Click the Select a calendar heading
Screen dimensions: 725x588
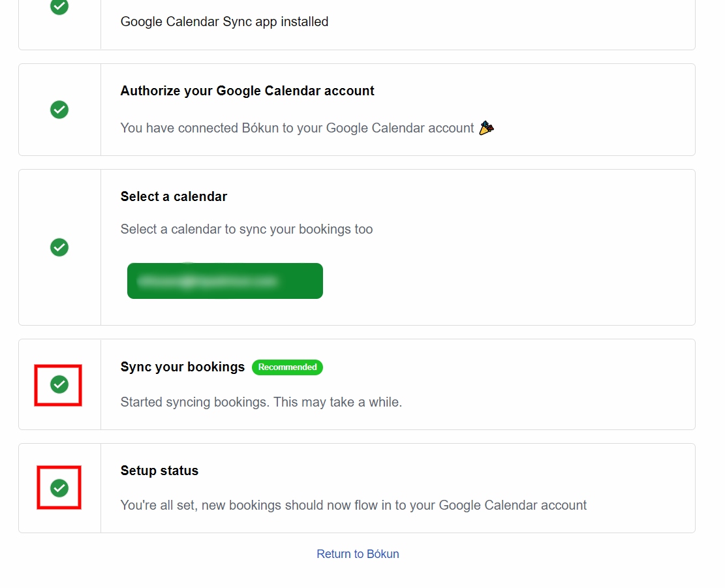coord(174,196)
